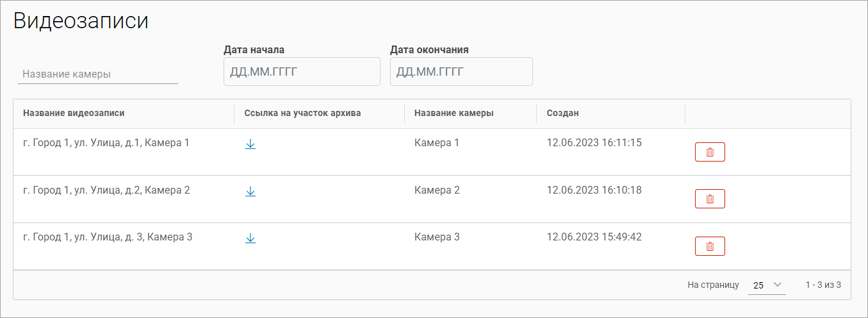Screen dimensions: 868x318
Task: Sort by Название камеры column header
Action: click(454, 113)
